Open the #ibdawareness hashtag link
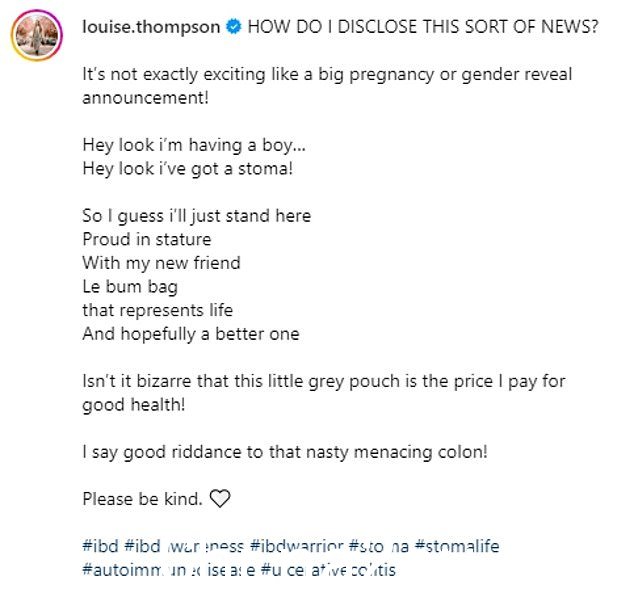Screen dimensions: 634x589 184,546
